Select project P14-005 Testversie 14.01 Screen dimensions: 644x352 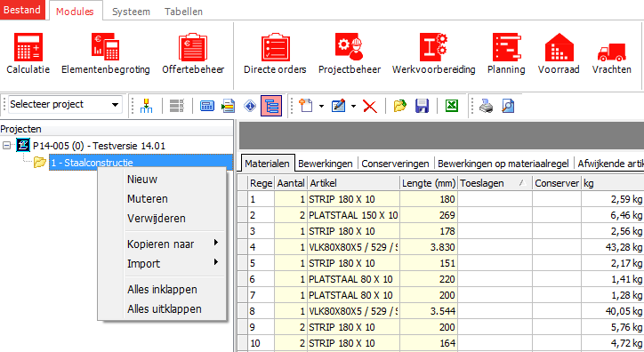pos(99,146)
